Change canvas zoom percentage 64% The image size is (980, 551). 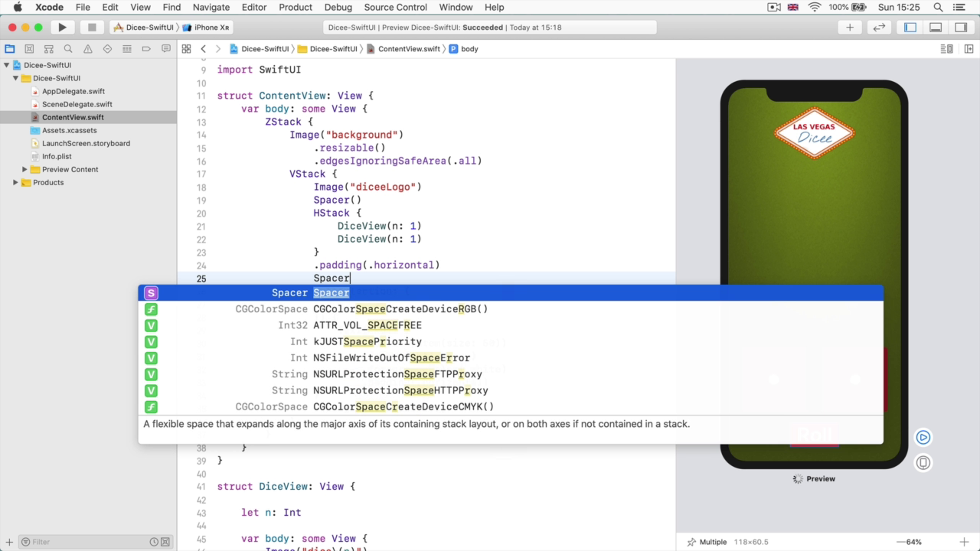click(x=914, y=542)
